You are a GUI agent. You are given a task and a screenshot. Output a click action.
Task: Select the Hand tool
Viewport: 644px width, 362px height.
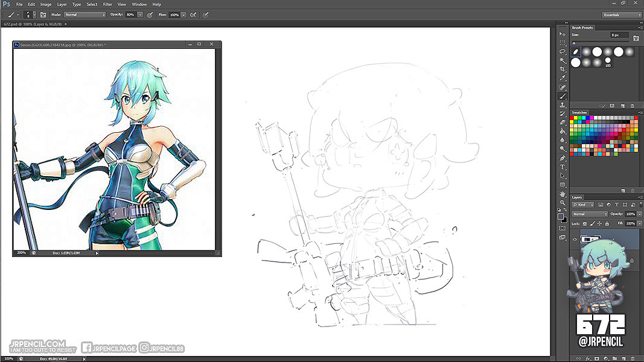click(563, 194)
